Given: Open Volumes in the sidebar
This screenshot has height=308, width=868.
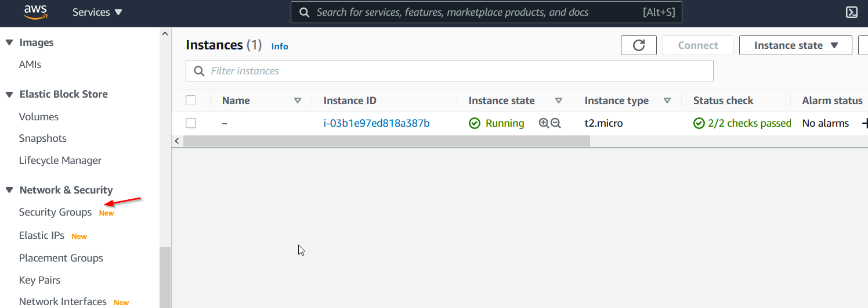Looking at the screenshot, I should [39, 117].
